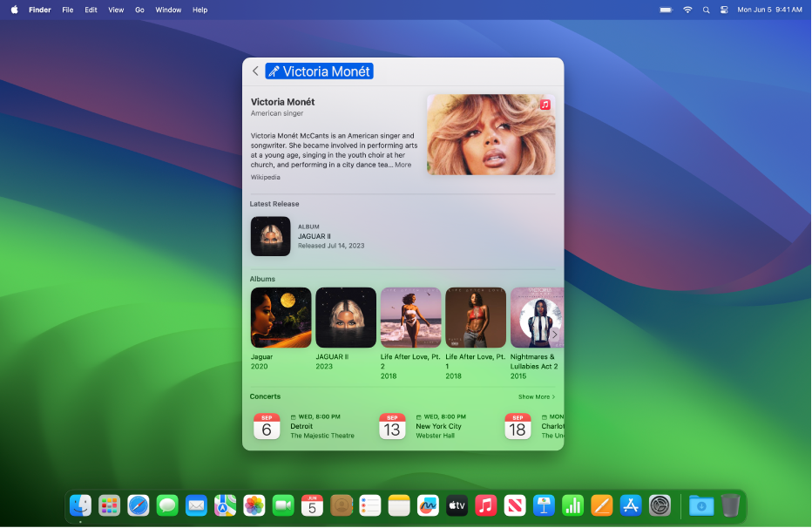Open Reminders from the Dock
The width and height of the screenshot is (812, 528).
pos(370,505)
